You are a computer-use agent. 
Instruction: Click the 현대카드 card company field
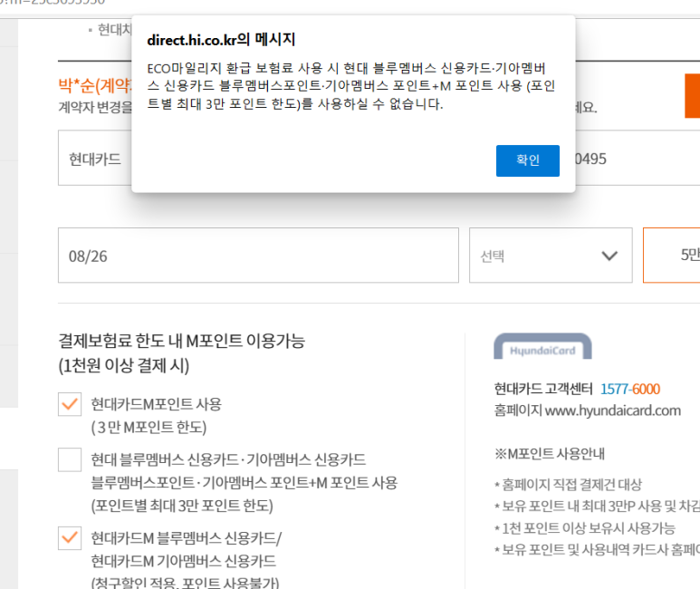(x=95, y=158)
